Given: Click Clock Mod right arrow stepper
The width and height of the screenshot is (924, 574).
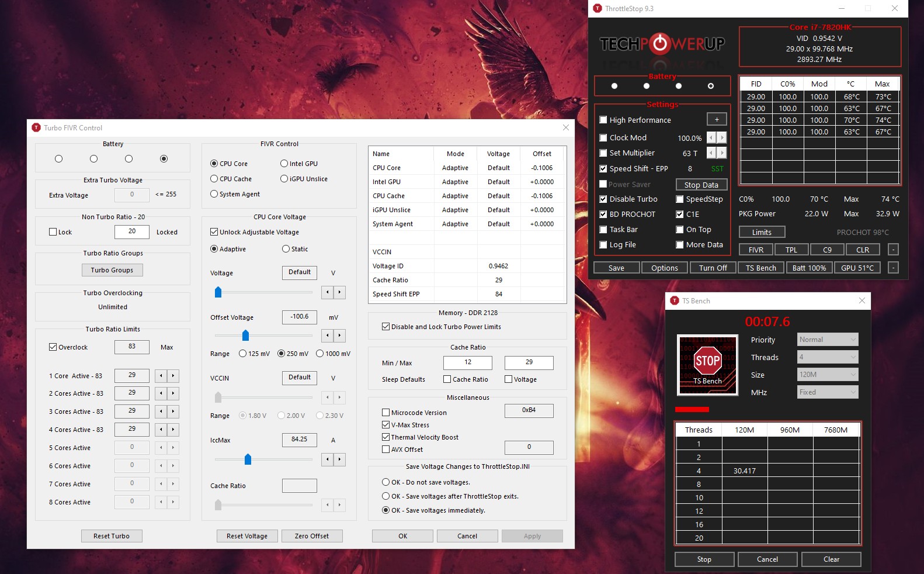Looking at the screenshot, I should [722, 138].
